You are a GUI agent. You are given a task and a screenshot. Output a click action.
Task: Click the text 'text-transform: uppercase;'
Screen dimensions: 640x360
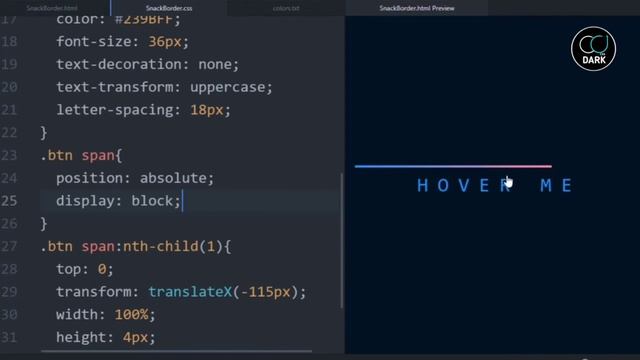click(164, 87)
